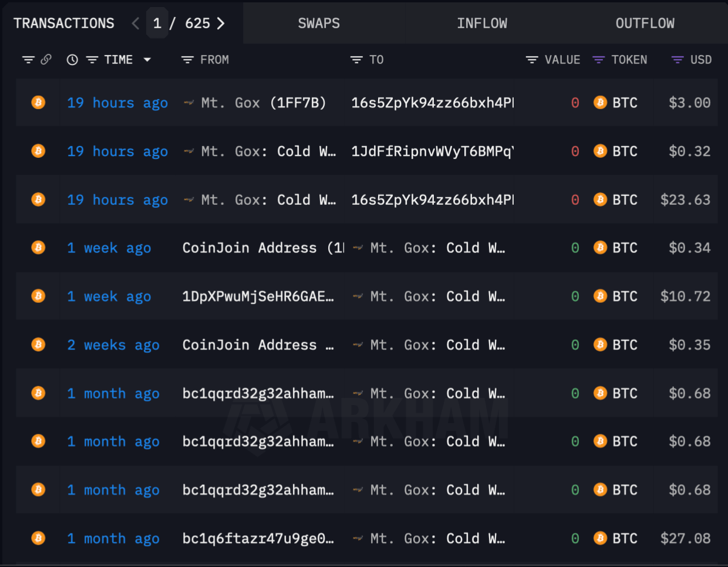Open recipient address 1JdFfRipnvWVyT6BMPq

point(432,151)
